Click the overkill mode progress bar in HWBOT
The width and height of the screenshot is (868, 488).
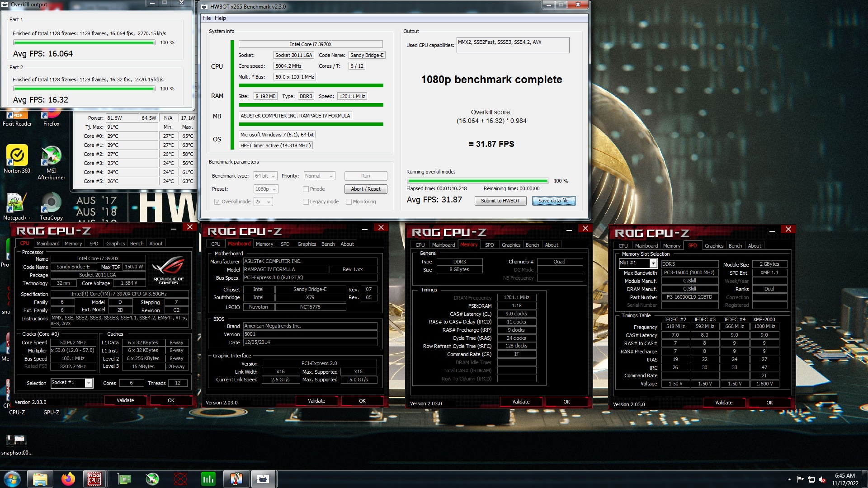point(478,181)
